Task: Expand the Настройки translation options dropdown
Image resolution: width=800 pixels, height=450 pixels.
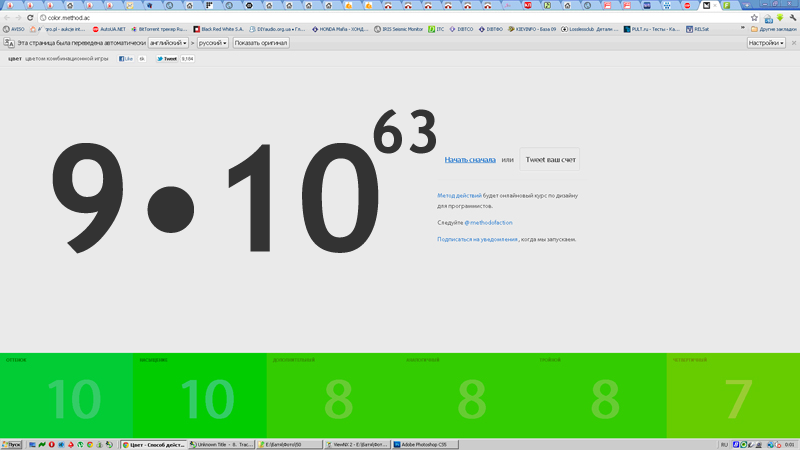Action: pyautogui.click(x=766, y=43)
